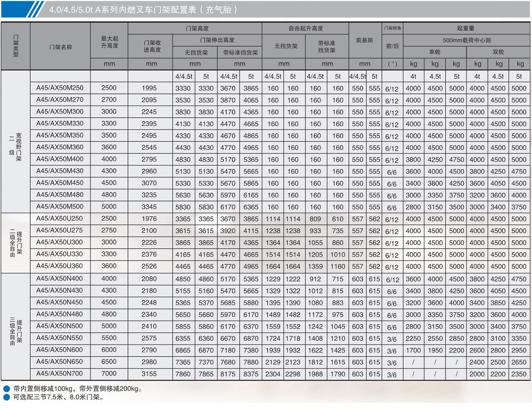Select the lowered height value '2248'
Screen dimensions: 532x410
(149, 302)
